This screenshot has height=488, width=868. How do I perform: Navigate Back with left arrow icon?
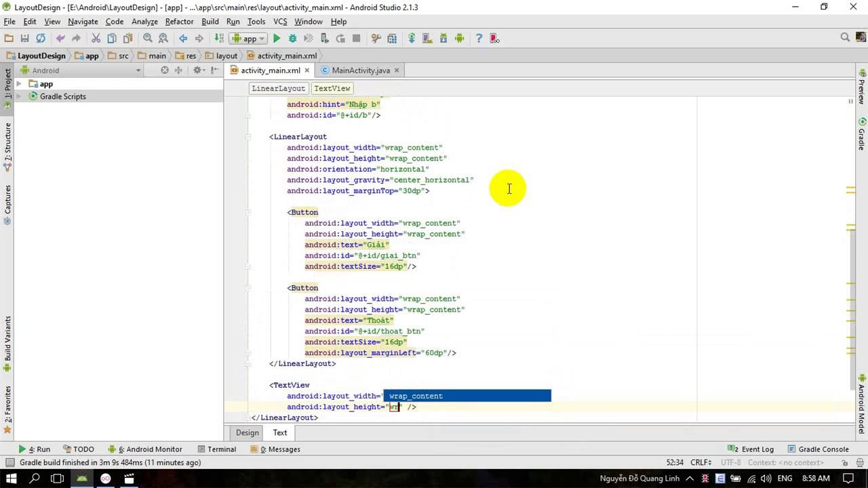[183, 39]
